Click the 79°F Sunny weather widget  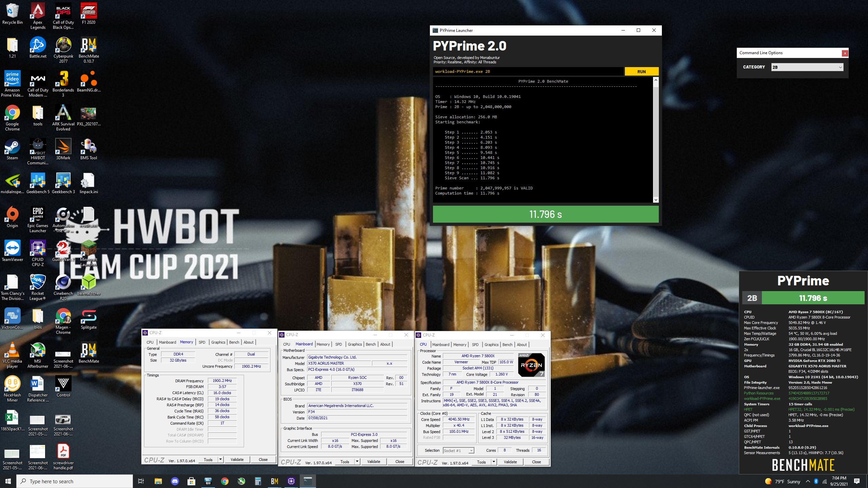[783, 481]
